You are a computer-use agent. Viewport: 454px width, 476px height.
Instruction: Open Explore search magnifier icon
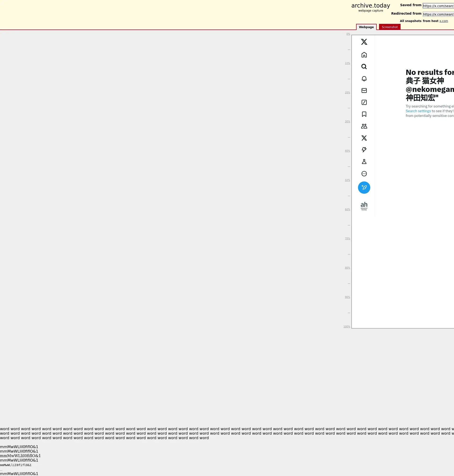364,66
